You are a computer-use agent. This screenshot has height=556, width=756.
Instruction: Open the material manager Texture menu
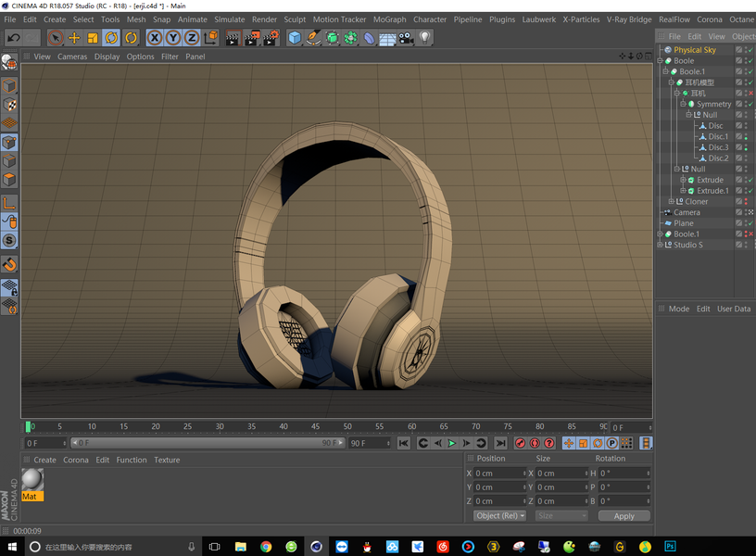click(x=167, y=460)
